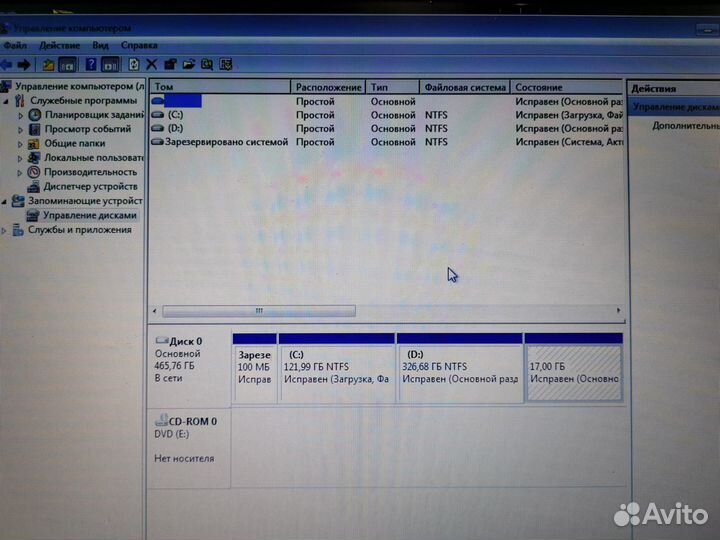Click scrollbar right arrow in volume list

pos(619,310)
